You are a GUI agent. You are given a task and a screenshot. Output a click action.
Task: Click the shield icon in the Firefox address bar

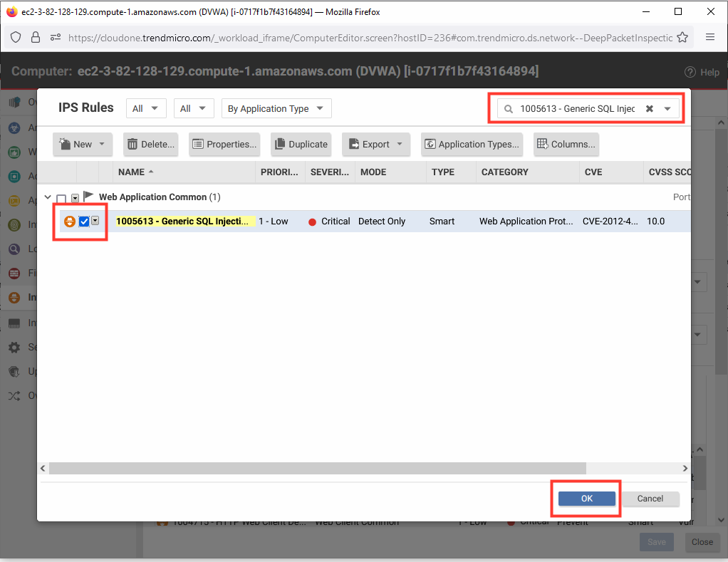16,37
